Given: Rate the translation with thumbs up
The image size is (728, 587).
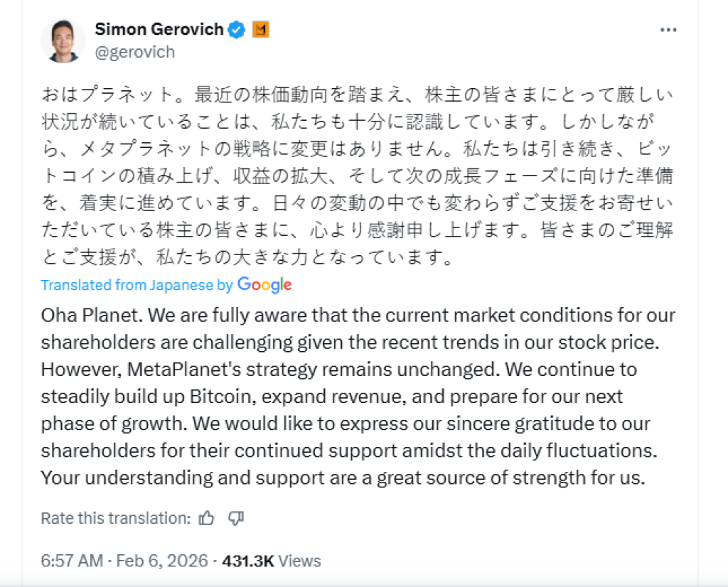Looking at the screenshot, I should (x=207, y=518).
